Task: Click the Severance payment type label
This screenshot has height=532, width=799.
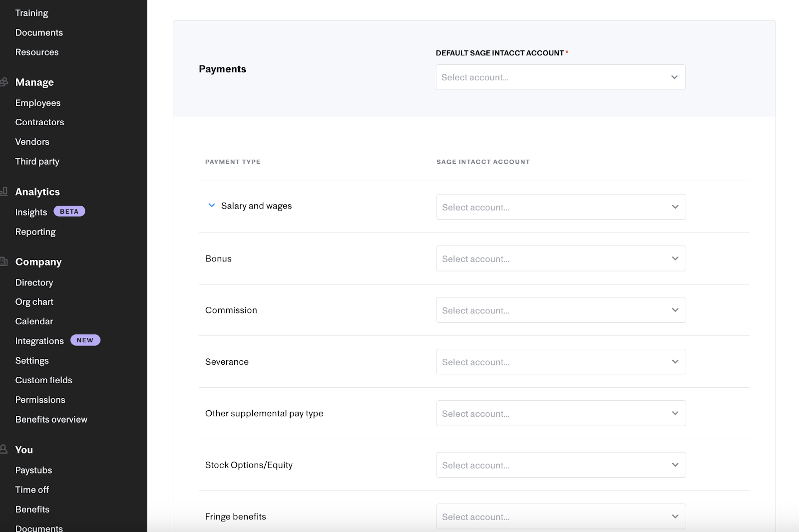Action: pos(227,362)
